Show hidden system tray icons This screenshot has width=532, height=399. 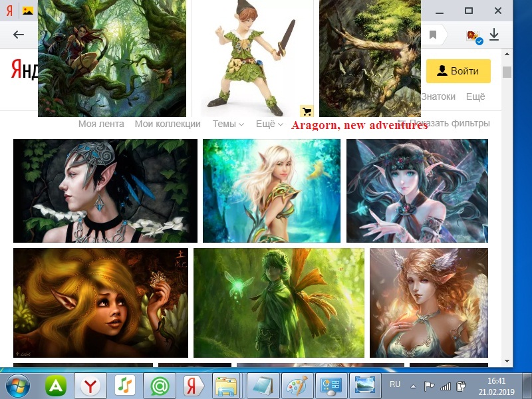click(413, 386)
